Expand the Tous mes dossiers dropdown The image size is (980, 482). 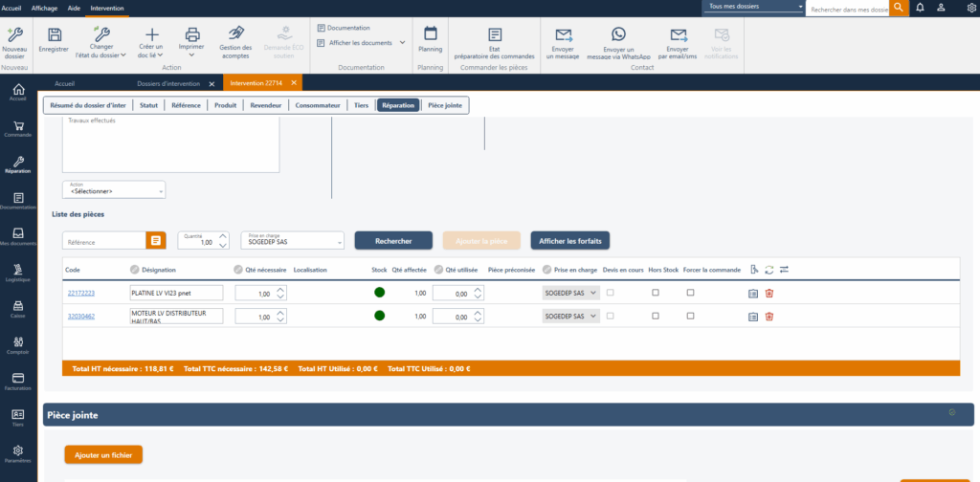point(753,8)
